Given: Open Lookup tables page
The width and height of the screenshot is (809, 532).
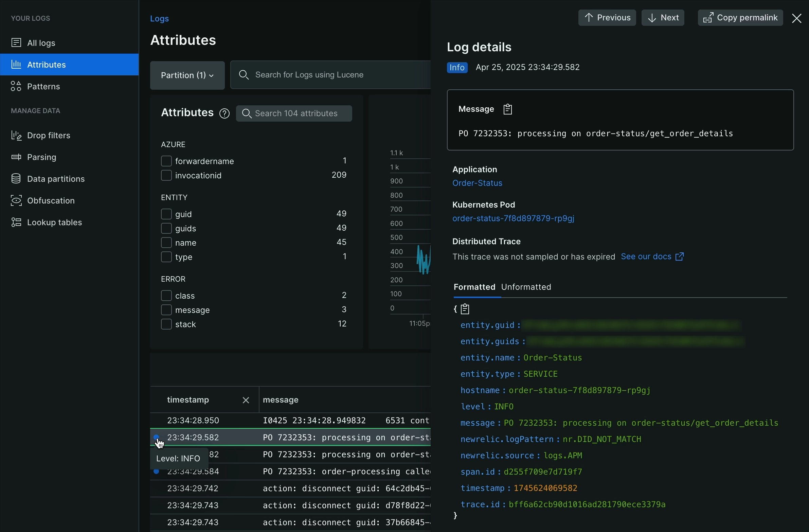Looking at the screenshot, I should pyautogui.click(x=54, y=223).
